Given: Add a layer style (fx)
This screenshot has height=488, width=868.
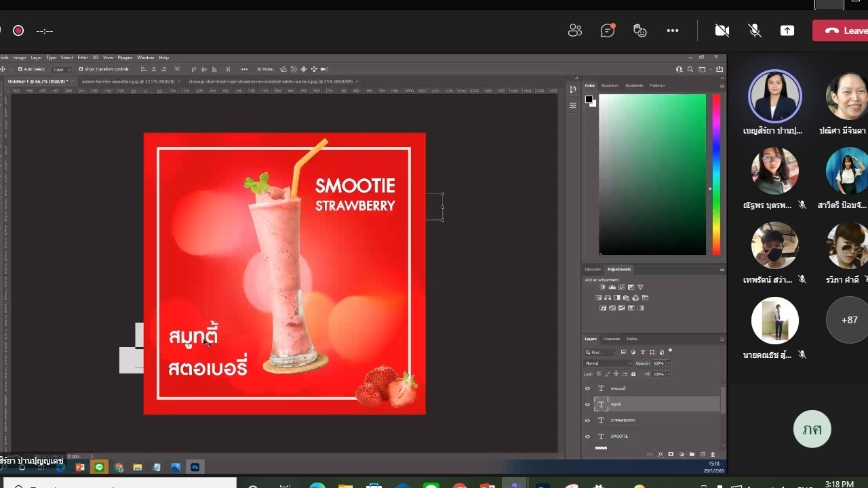Looking at the screenshot, I should click(x=660, y=455).
